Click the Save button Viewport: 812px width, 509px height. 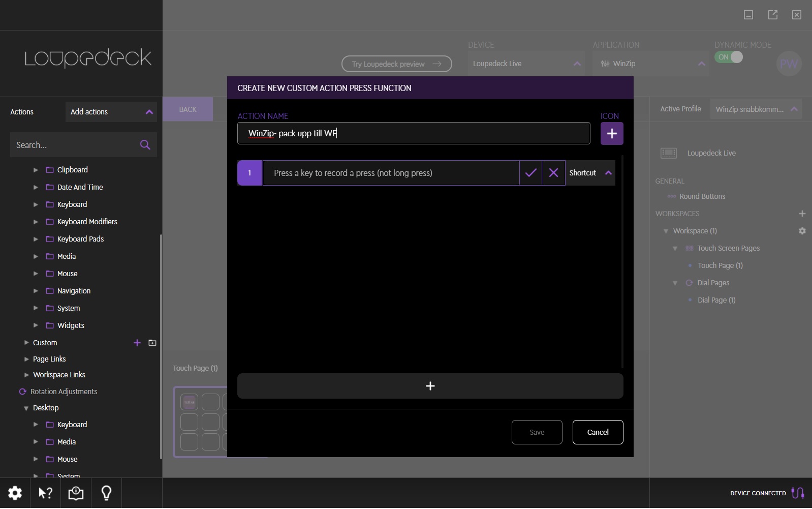(537, 432)
